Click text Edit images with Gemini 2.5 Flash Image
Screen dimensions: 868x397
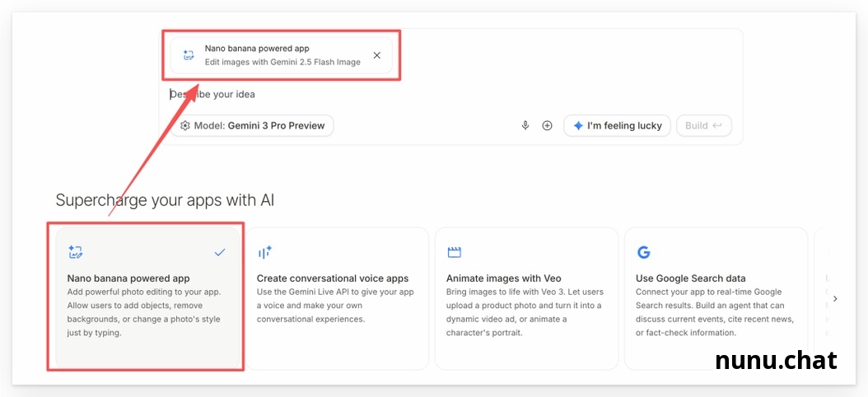282,62
